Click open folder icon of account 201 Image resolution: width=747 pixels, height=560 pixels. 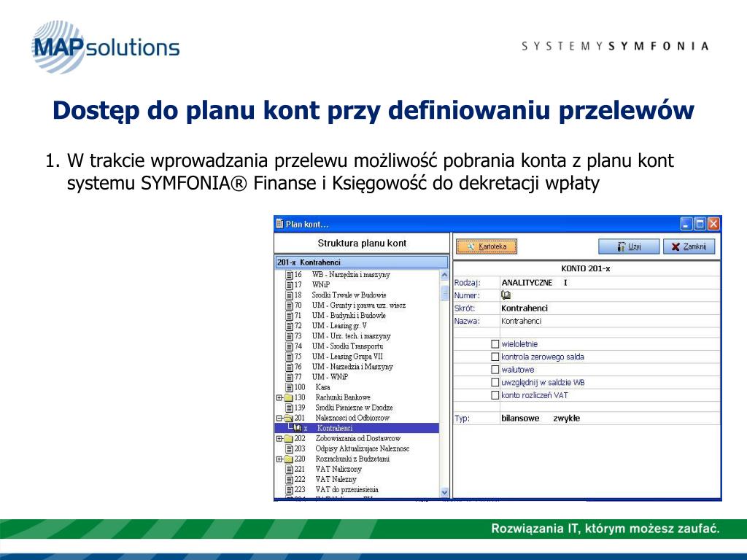point(289,418)
